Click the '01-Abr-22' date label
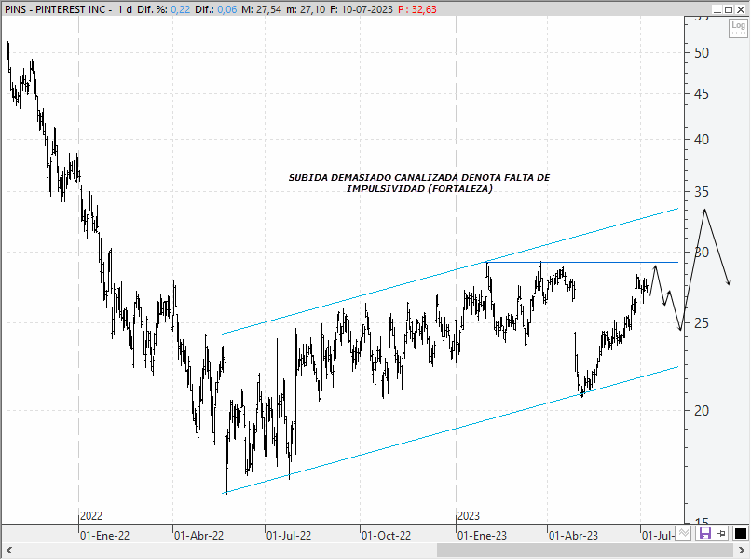Viewport: 751px width, 560px height. tap(198, 535)
